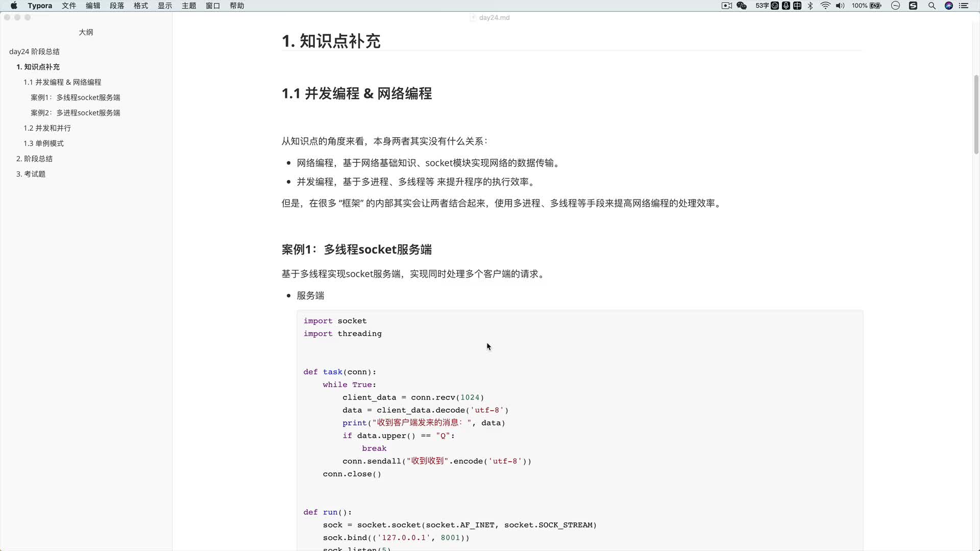Open the 段落 menu
The height and width of the screenshot is (551, 980).
pyautogui.click(x=117, y=6)
